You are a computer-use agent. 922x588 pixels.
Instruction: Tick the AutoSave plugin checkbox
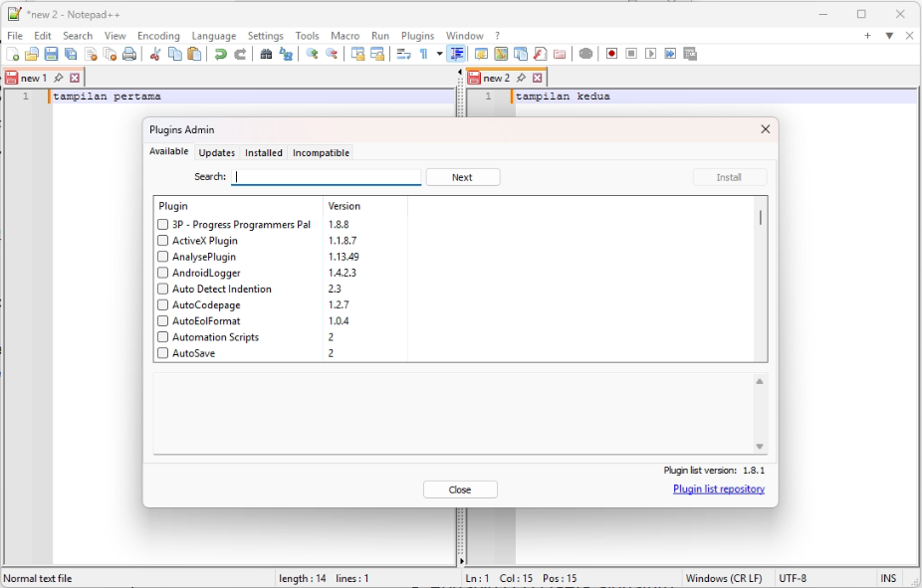coord(163,353)
